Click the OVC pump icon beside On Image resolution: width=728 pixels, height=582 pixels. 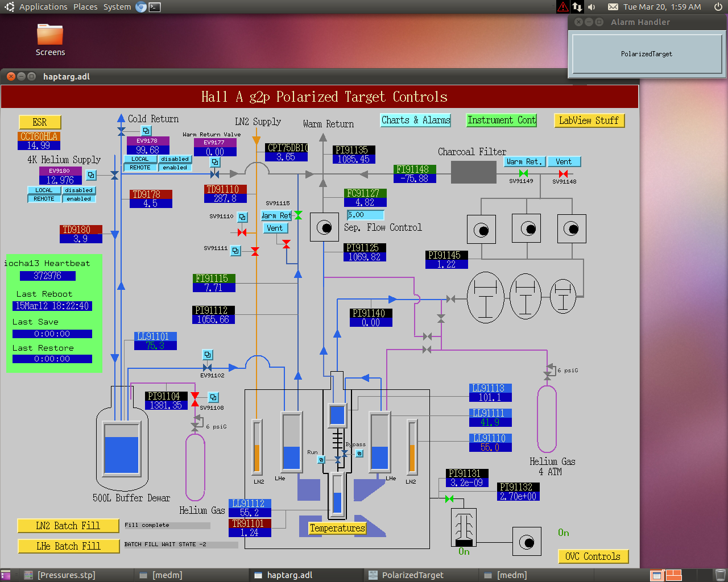point(527,542)
